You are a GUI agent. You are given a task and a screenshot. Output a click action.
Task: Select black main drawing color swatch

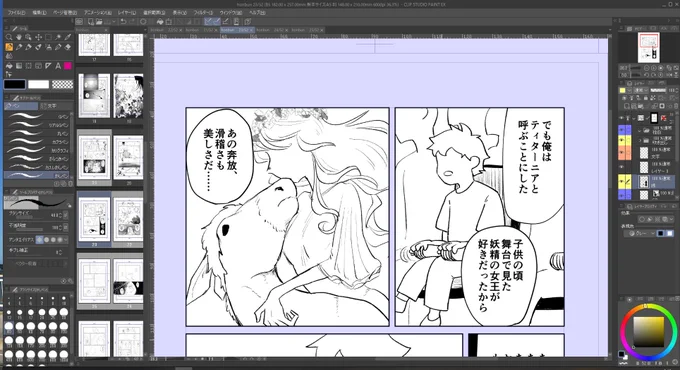pyautogui.click(x=15, y=84)
